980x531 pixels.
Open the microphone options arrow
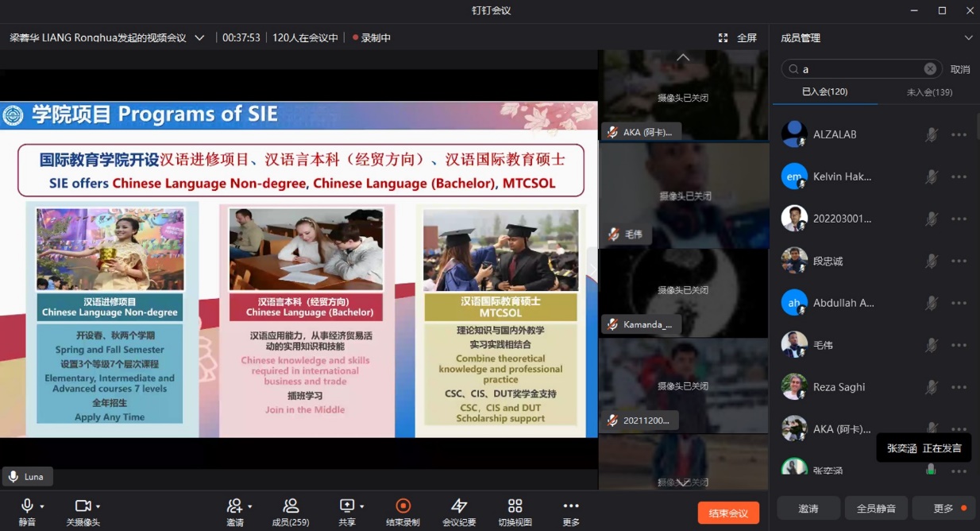[x=42, y=506]
